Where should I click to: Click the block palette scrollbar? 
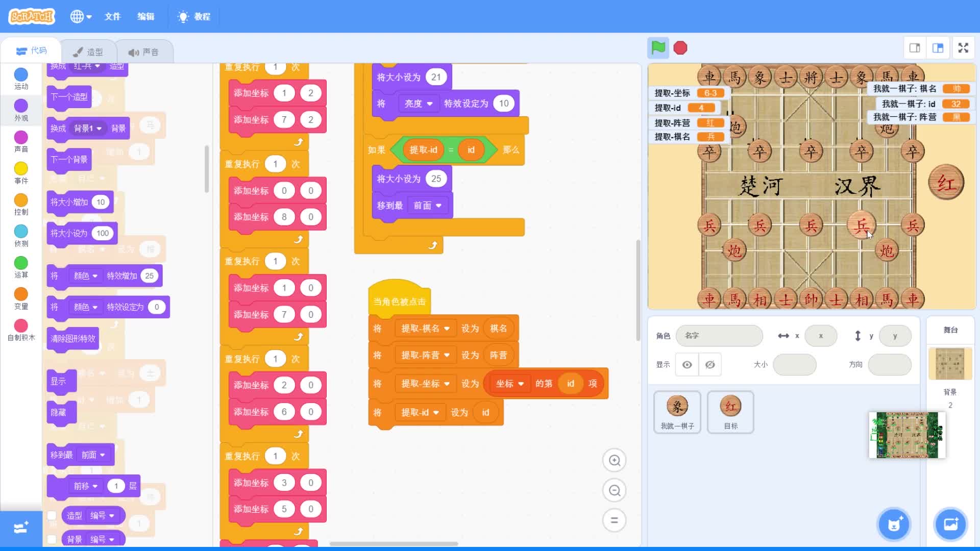(x=207, y=168)
